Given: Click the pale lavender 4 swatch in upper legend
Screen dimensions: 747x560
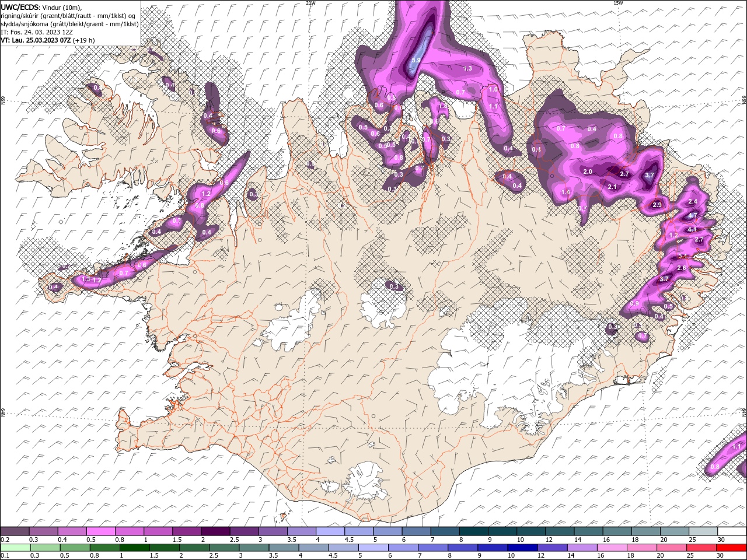Looking at the screenshot, I should [330, 531].
